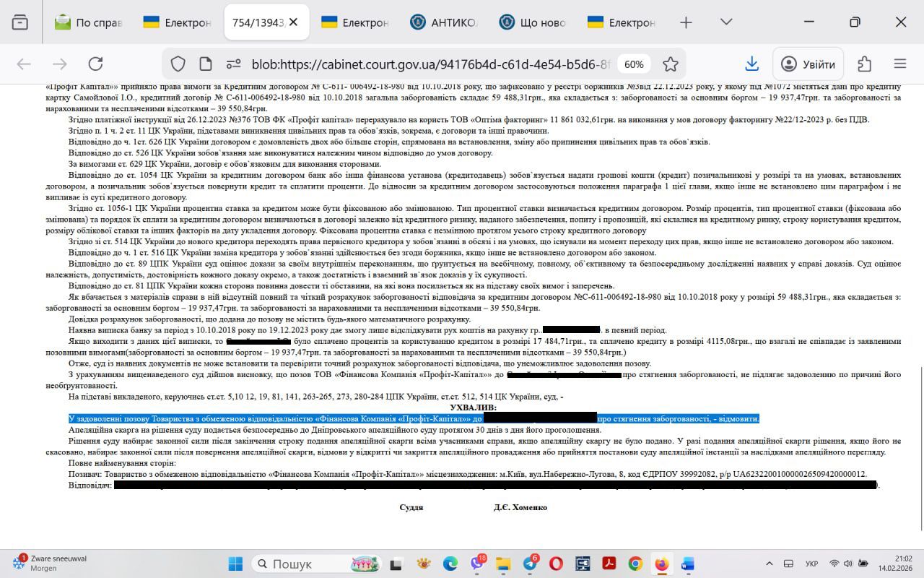The height and width of the screenshot is (578, 924).
Task: Open the Wi-Fi status flyout
Action: coord(834,564)
